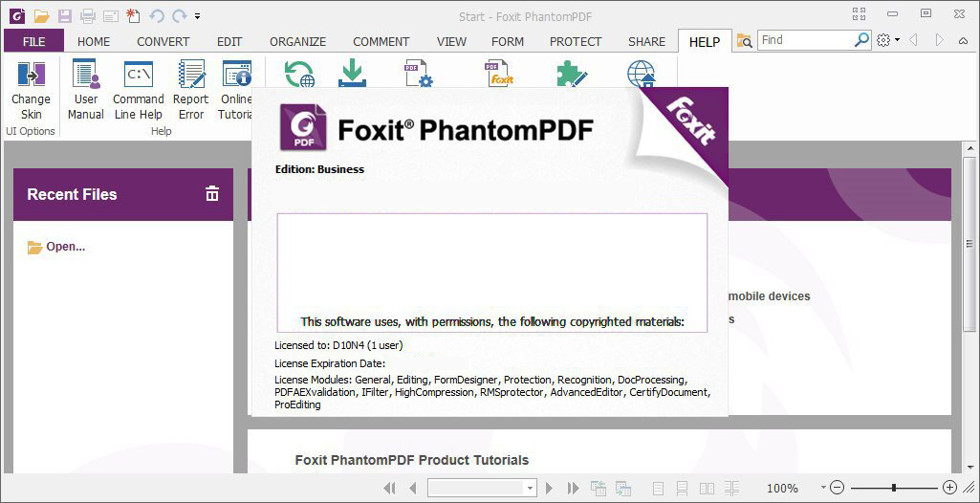The image size is (980, 503).
Task: Open the FILE tab
Action: (33, 41)
